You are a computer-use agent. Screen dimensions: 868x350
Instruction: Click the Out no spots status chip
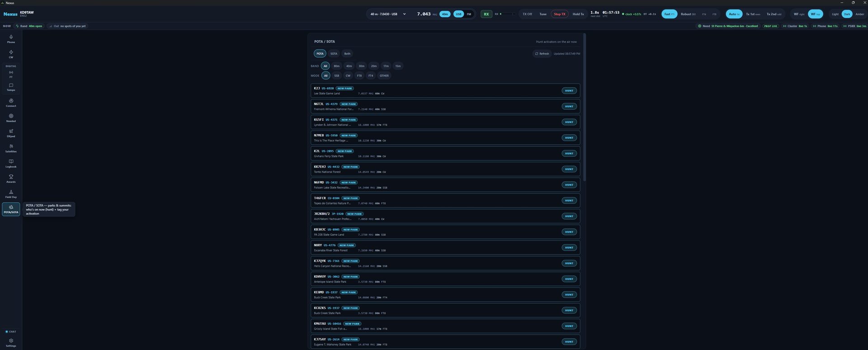pyautogui.click(x=67, y=26)
